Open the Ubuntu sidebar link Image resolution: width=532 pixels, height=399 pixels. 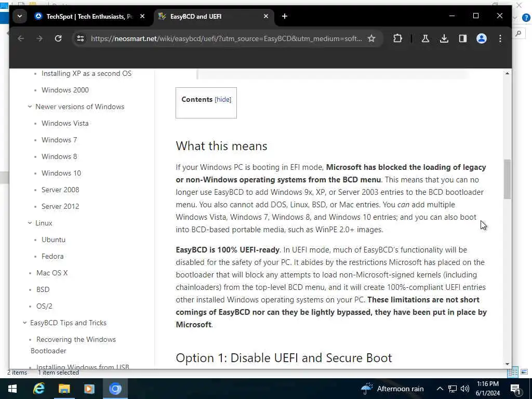(54, 240)
